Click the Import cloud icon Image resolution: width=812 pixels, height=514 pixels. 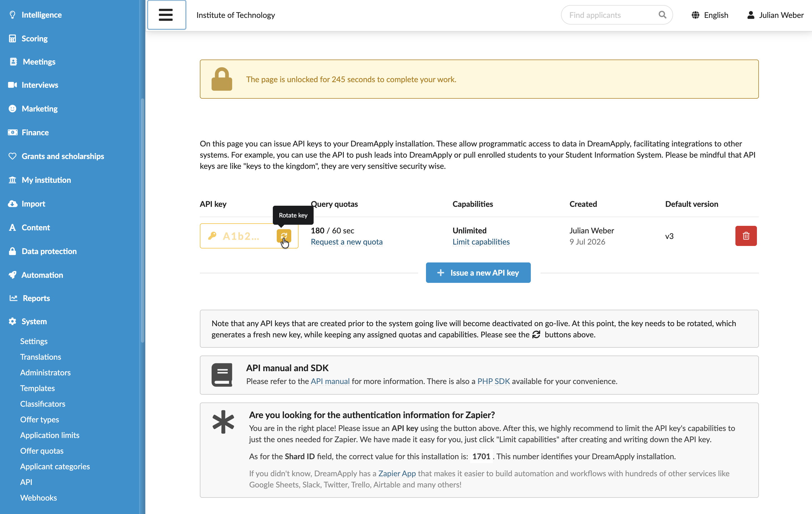13,204
